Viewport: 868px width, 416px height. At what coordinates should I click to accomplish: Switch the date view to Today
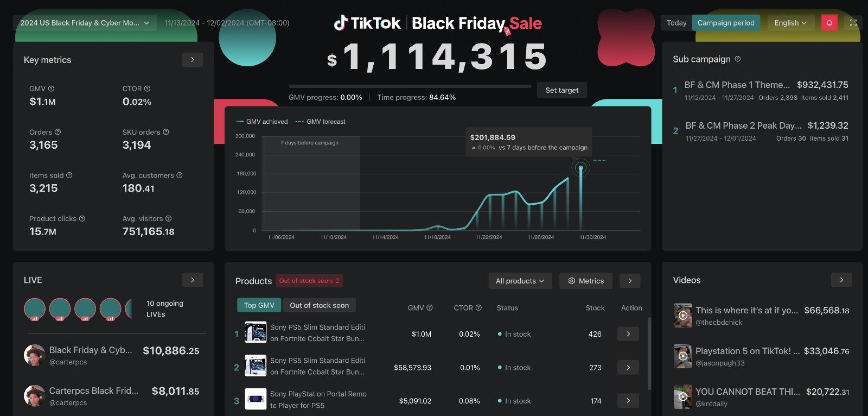(x=676, y=23)
